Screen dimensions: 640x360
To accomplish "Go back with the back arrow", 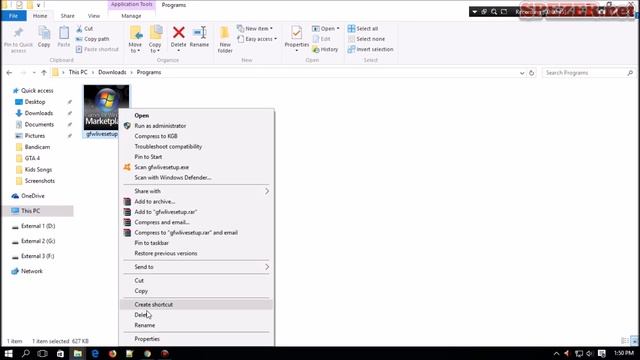I will point(9,73).
